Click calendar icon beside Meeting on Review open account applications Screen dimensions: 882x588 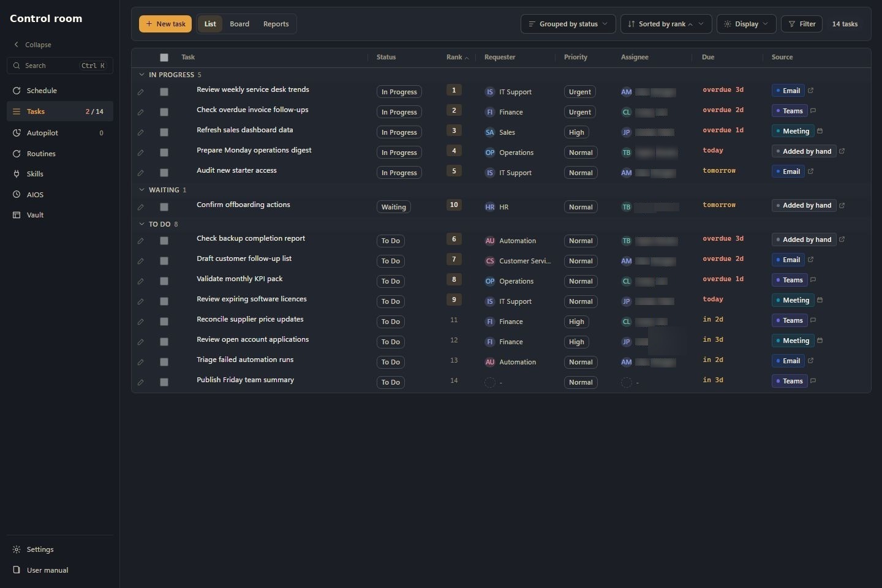[x=820, y=341]
